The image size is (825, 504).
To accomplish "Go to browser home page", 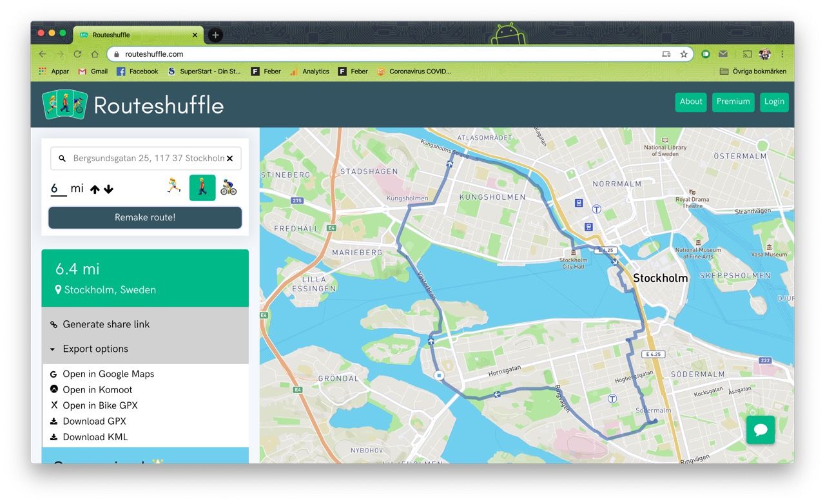I will [x=95, y=54].
